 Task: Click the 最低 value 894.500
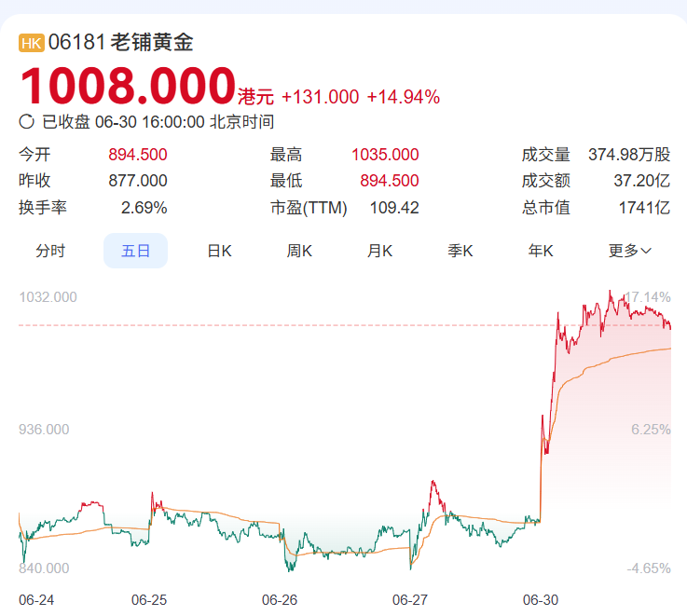389,181
